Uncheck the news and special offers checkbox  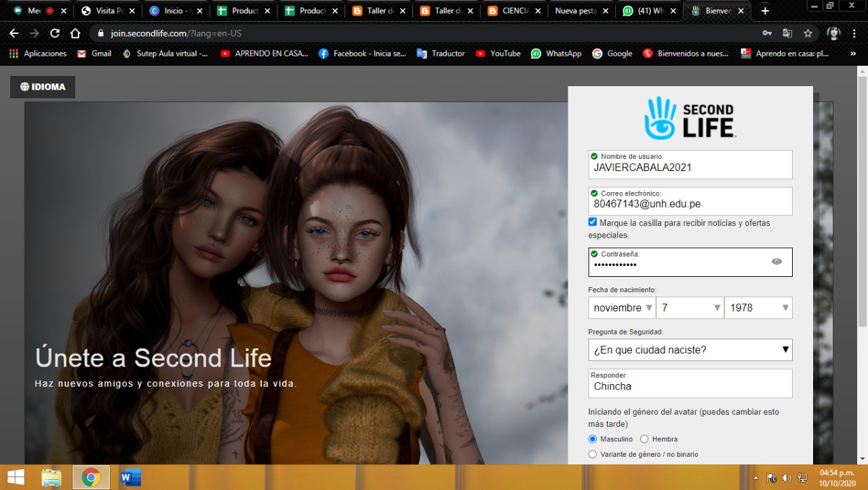[x=592, y=221]
